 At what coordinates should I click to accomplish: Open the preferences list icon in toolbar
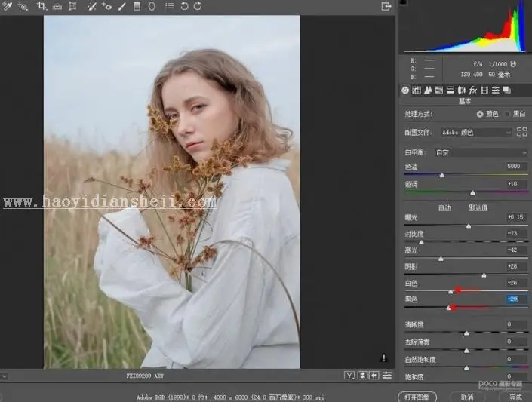[169, 6]
